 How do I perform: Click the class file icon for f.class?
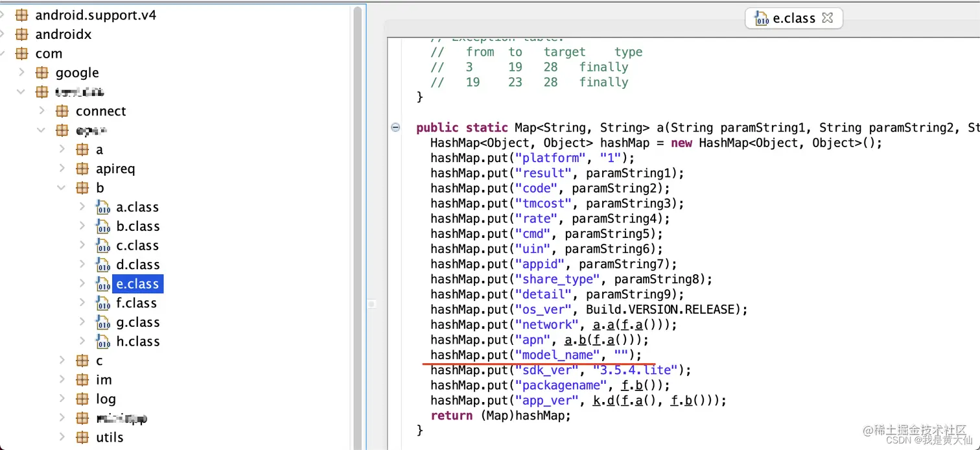point(103,303)
